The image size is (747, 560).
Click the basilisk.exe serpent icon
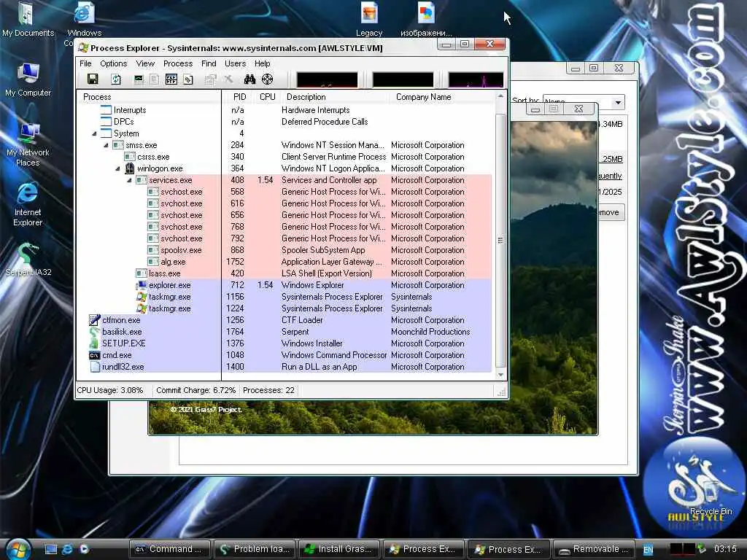point(94,332)
